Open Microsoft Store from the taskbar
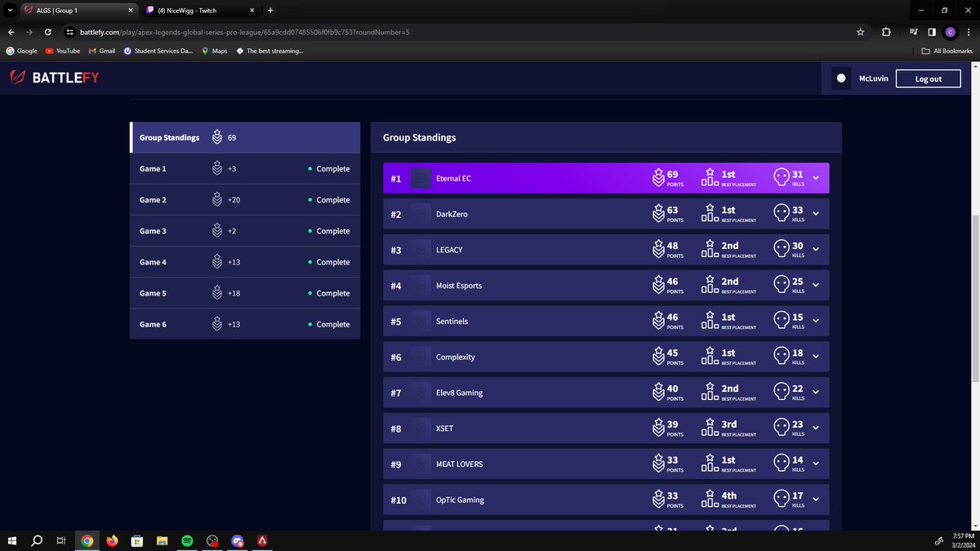This screenshot has height=551, width=980. pyautogui.click(x=137, y=540)
